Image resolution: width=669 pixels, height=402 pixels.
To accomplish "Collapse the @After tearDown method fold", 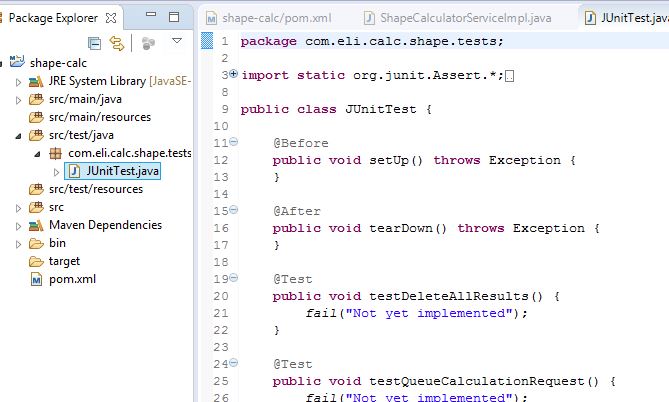I will 233,210.
